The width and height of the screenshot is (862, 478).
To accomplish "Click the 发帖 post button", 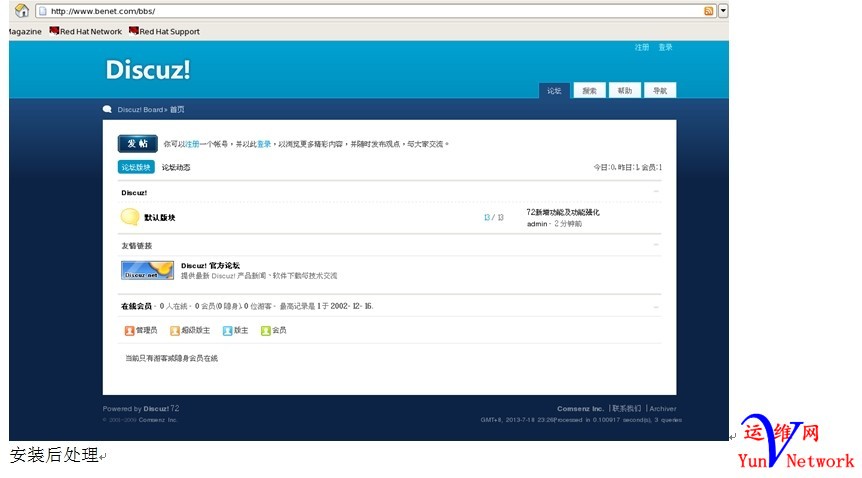I will [x=137, y=144].
